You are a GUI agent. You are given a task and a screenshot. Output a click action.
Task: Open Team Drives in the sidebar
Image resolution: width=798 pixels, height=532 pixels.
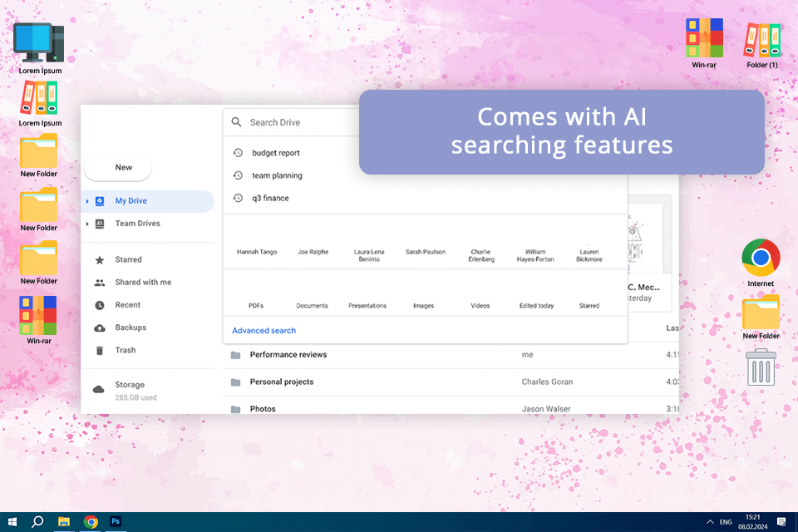tap(137, 224)
